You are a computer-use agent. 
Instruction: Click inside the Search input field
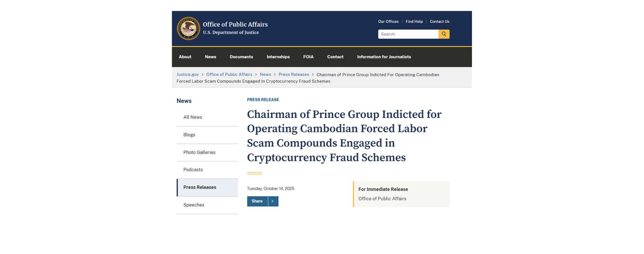click(408, 34)
